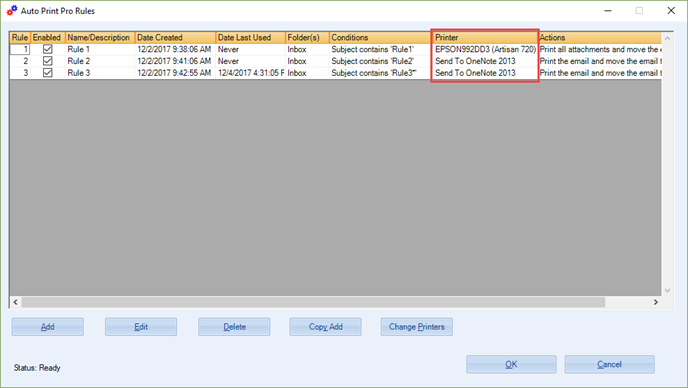The image size is (688, 388).
Task: Click 'Never' last used for Rule 1
Action: coord(251,49)
